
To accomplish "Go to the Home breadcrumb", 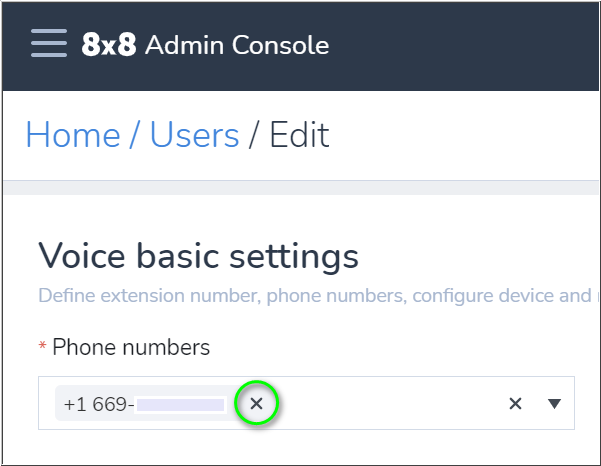I will 73,135.
